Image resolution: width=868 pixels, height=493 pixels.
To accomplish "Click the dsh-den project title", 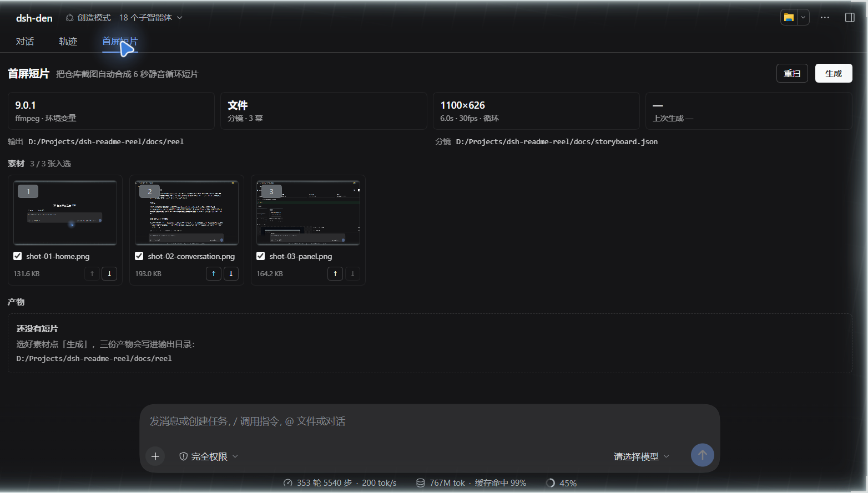I will tap(34, 18).
